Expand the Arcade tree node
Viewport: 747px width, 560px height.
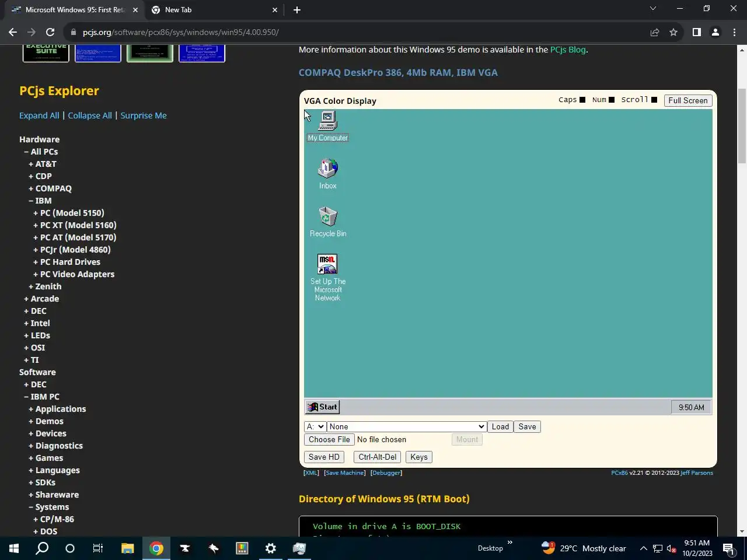point(41,299)
